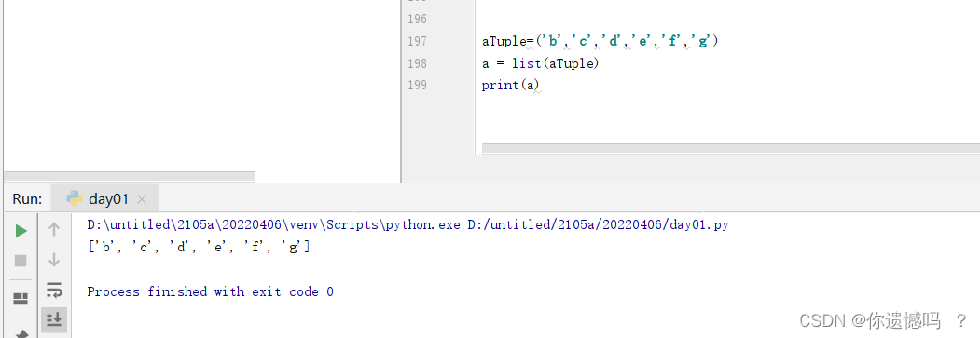The width and height of the screenshot is (980, 338).
Task: Click the down arrow in the Run toolbar
Action: pyautogui.click(x=54, y=260)
